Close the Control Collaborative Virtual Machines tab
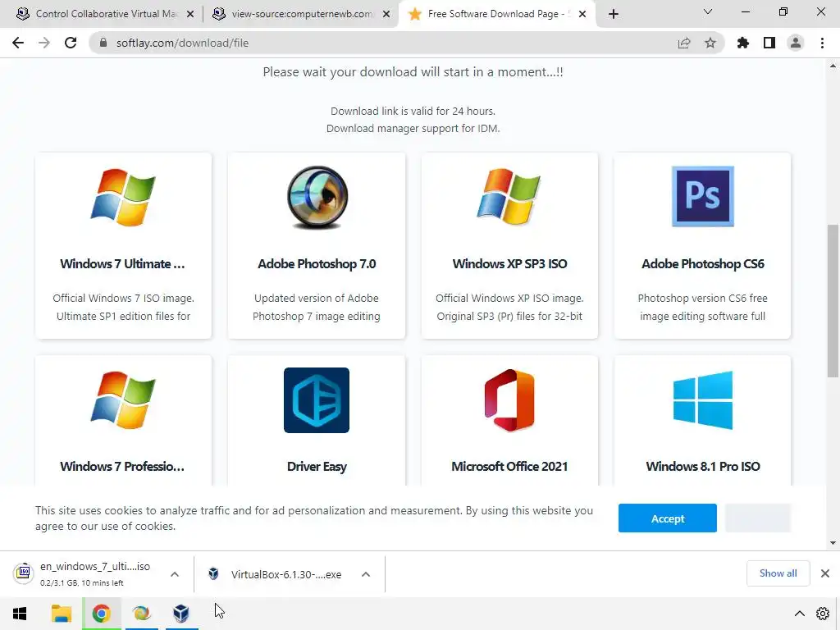This screenshot has width=840, height=630. [189, 15]
